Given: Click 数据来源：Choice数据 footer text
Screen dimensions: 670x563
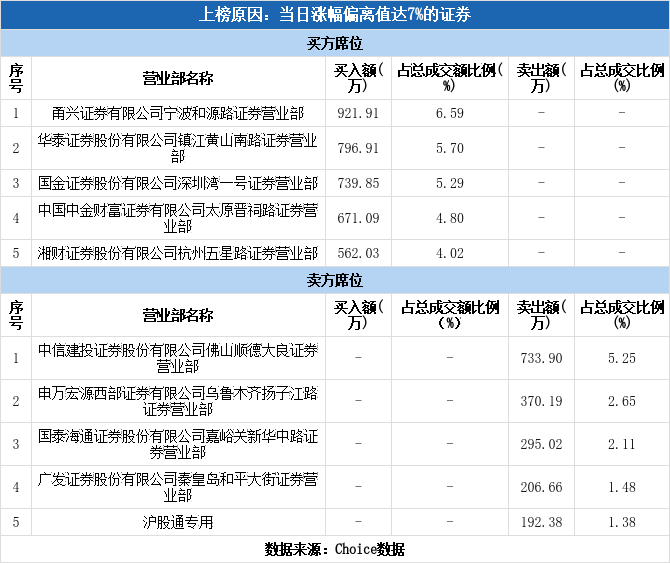Looking at the screenshot, I should pyautogui.click(x=335, y=549).
